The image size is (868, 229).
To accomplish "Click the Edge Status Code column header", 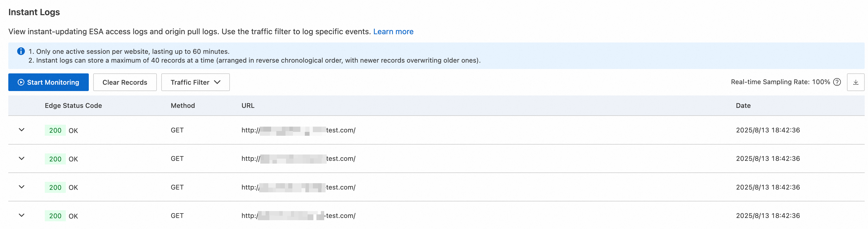I will point(73,106).
